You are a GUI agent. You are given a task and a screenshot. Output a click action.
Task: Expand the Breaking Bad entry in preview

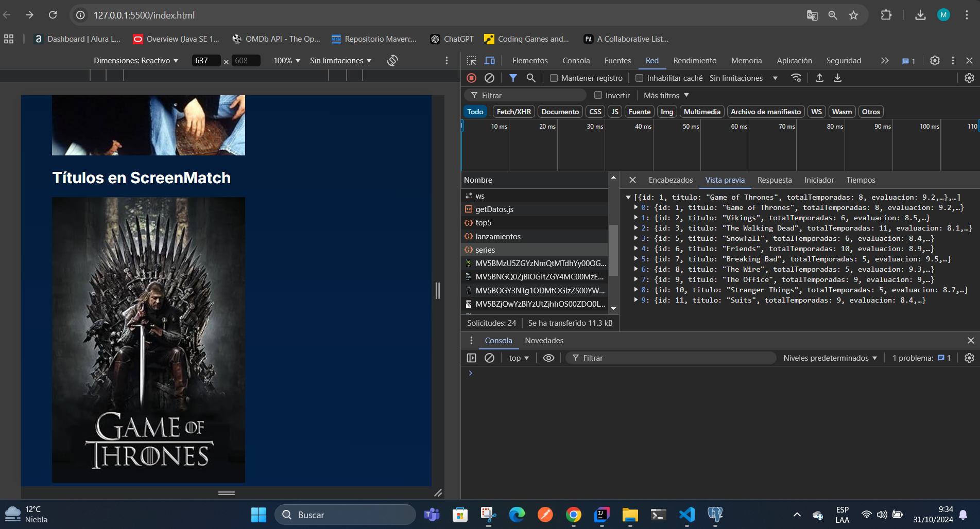[636, 259]
